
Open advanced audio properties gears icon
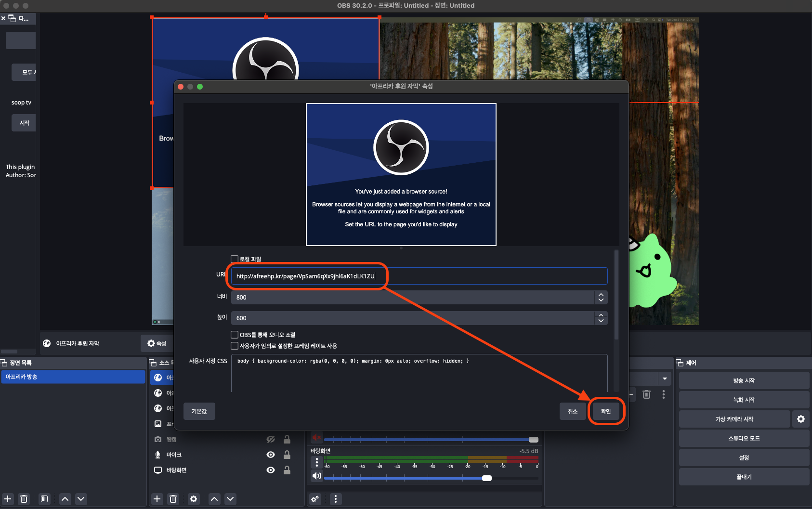[x=315, y=499]
